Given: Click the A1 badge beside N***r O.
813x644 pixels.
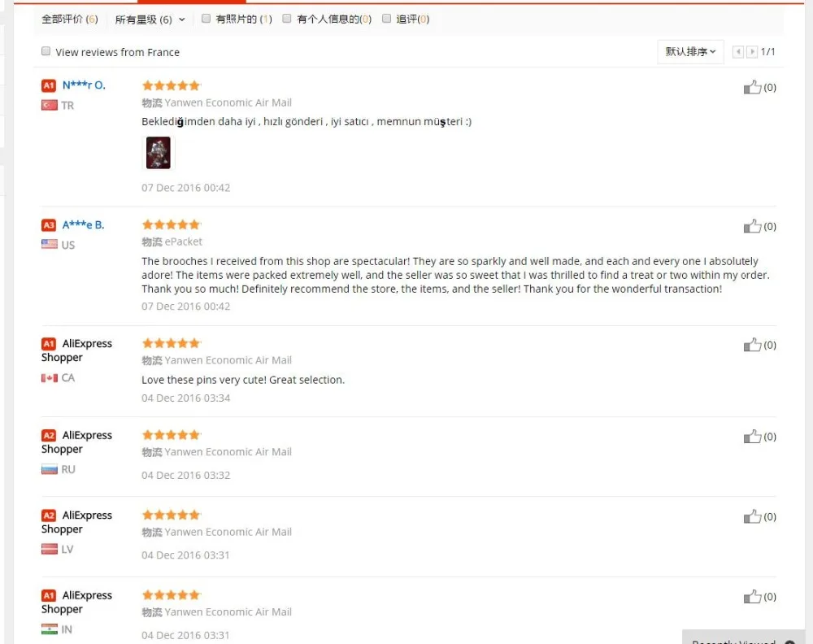Looking at the screenshot, I should coord(49,85).
